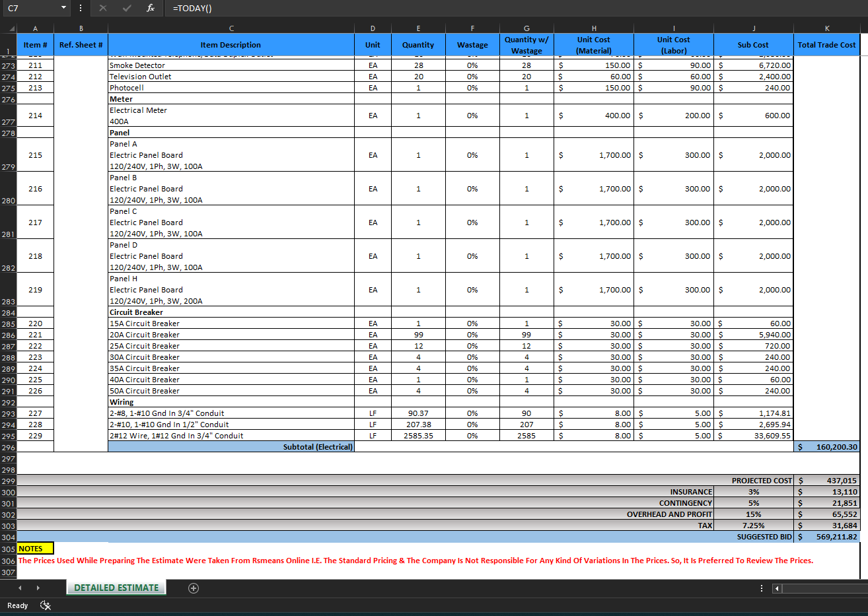
Task: Open the Name Box dropdown arrow
Action: (63, 8)
